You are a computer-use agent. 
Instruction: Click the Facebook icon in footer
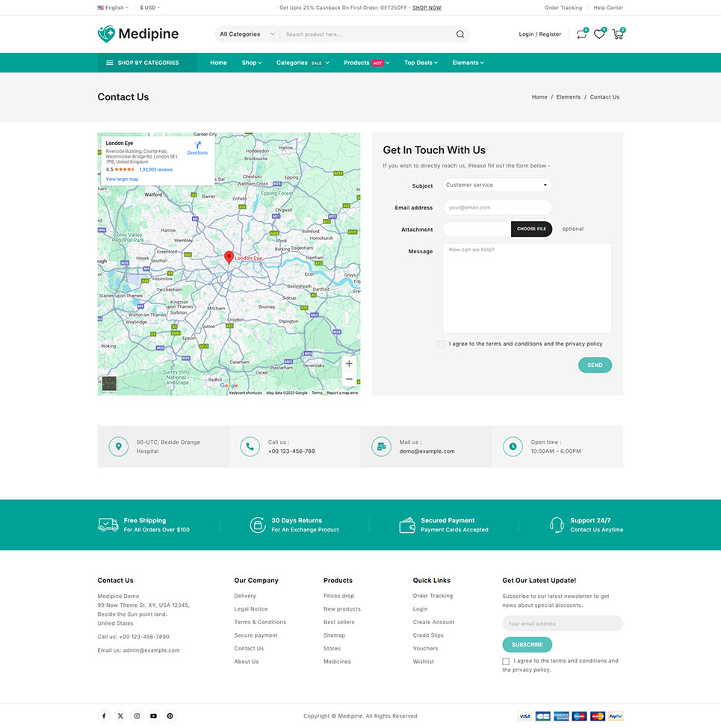point(104,716)
